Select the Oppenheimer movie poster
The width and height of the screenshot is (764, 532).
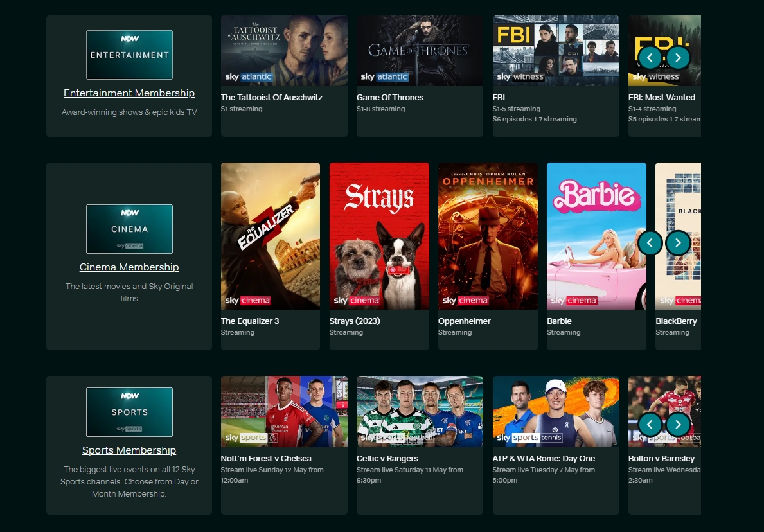pos(488,236)
